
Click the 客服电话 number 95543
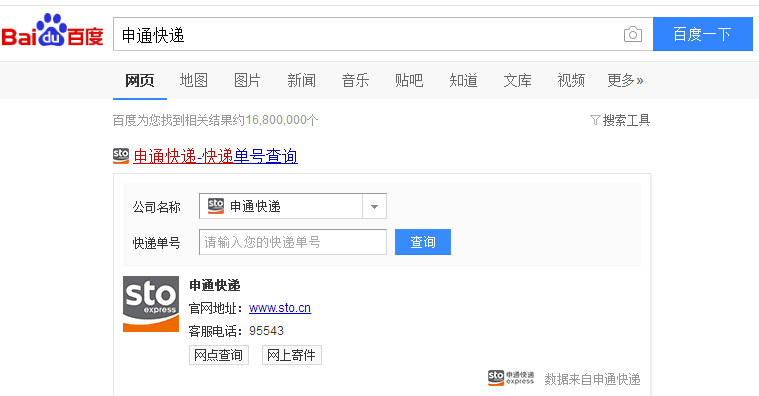pos(266,331)
